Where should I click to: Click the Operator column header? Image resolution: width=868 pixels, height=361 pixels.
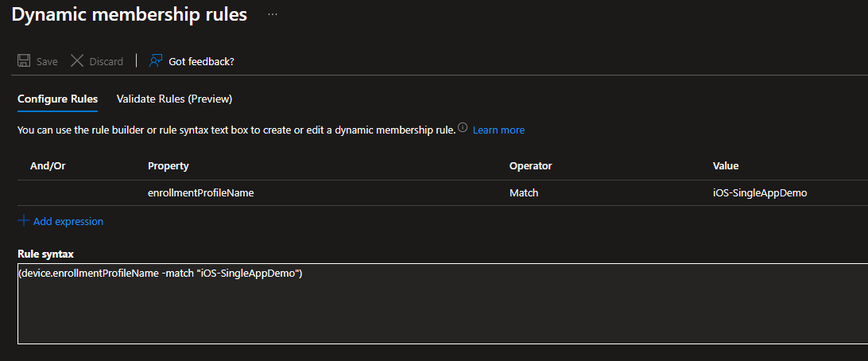pyautogui.click(x=530, y=165)
